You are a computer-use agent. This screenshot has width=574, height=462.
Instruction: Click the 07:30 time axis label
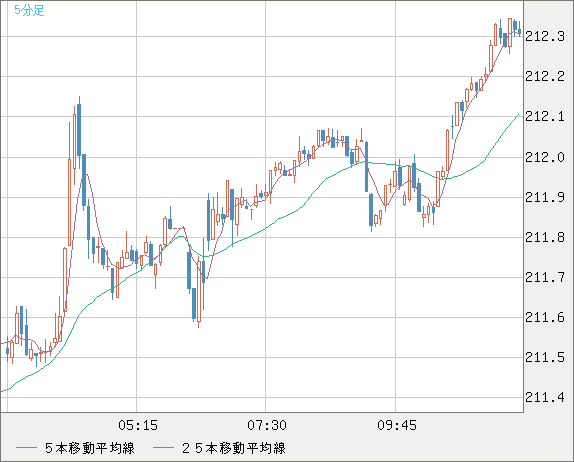(267, 425)
